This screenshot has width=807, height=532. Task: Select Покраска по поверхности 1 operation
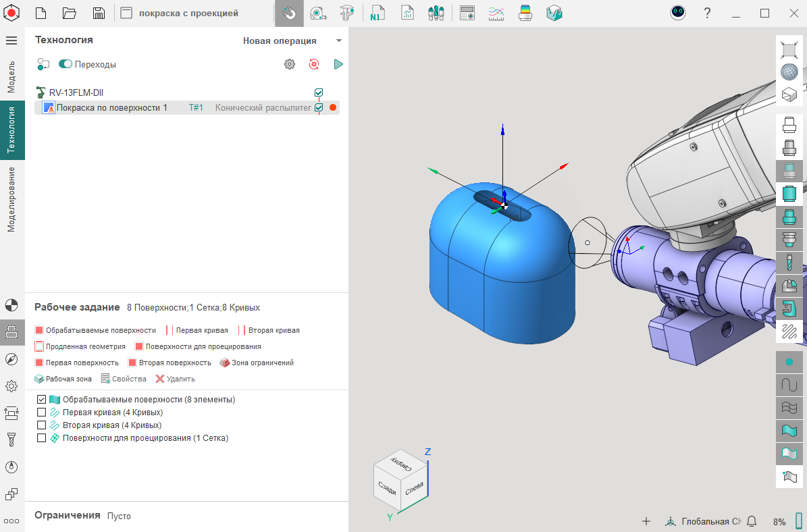[x=111, y=107]
